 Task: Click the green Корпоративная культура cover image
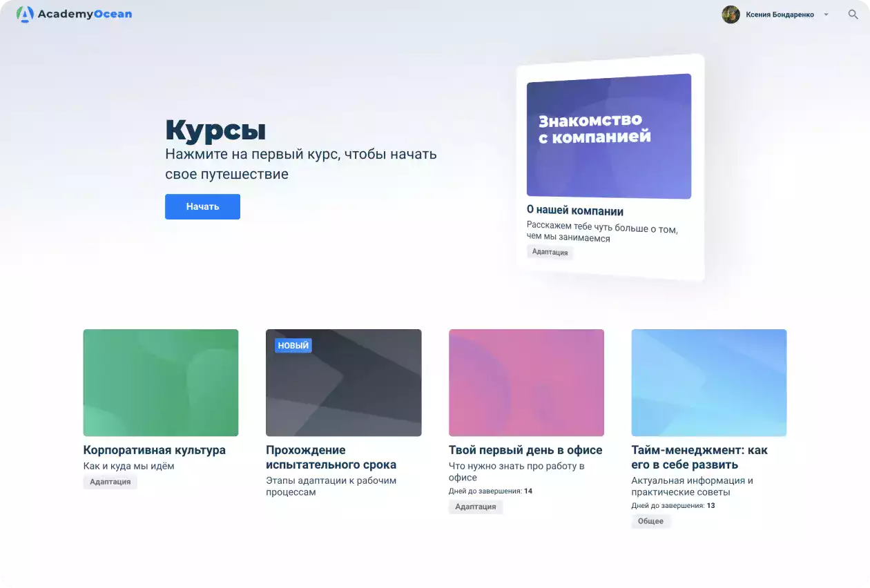coord(160,382)
